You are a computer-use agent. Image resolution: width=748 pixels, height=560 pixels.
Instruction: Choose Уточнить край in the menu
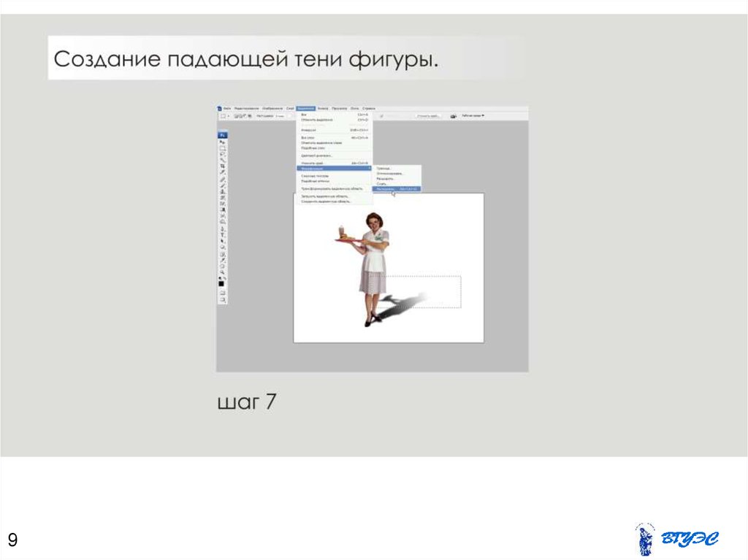335,163
